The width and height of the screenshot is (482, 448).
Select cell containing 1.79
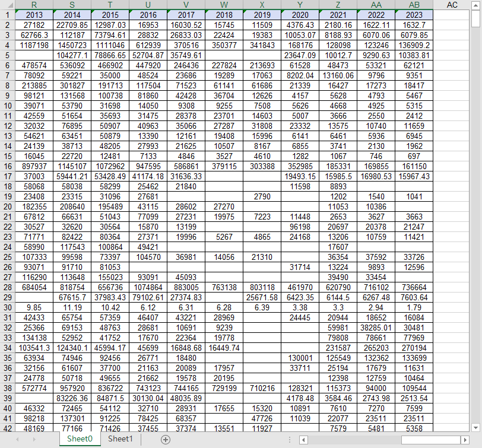[x=414, y=307]
